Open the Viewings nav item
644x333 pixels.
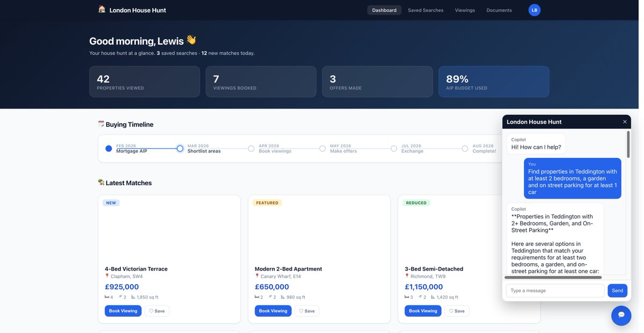pyautogui.click(x=465, y=10)
